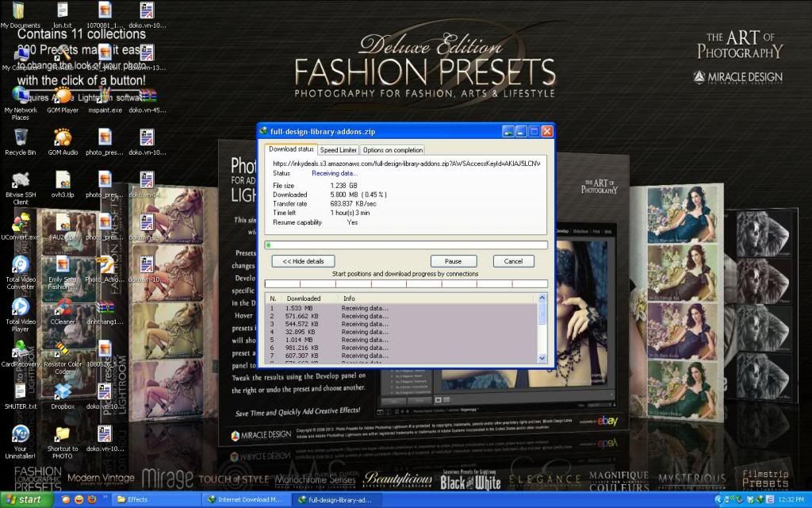Expand the quick launch chevron on the taskbar
The image size is (812, 508).
105,497
